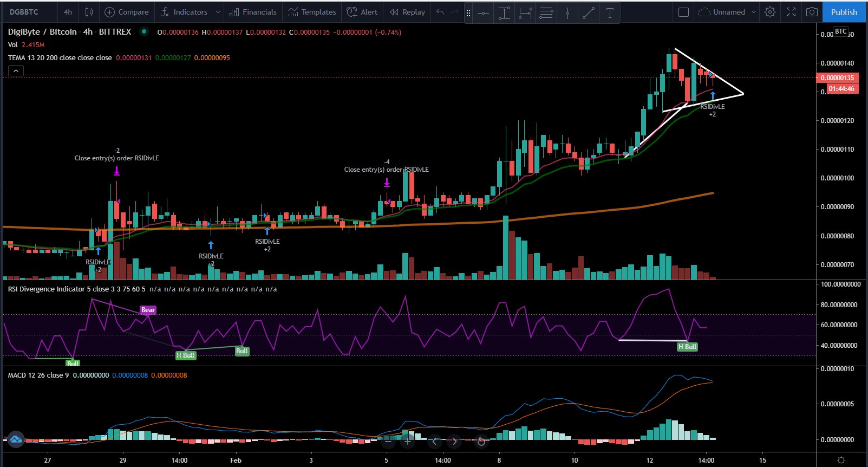Open the DGBBTC symbol search field
The image size is (868, 467).
tap(24, 12)
